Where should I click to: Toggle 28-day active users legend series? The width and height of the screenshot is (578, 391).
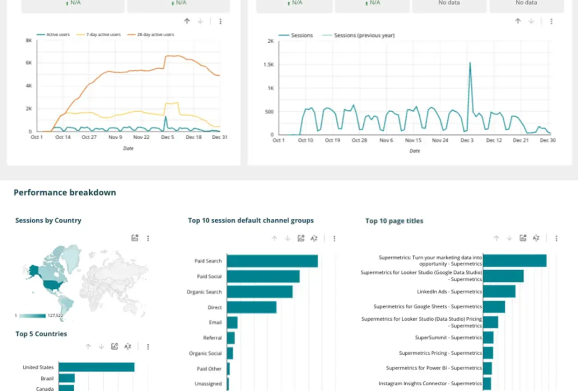(150, 34)
